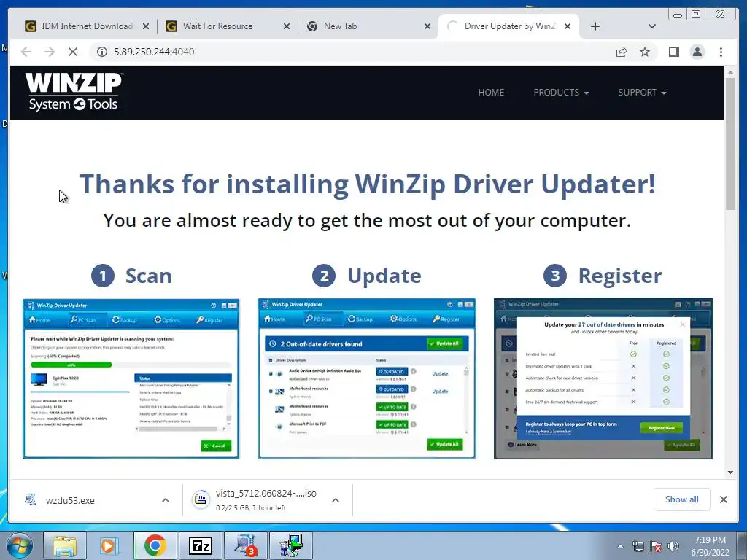Click the Scan step screenshot thumbnail
Image resolution: width=747 pixels, height=560 pixels.
131,378
